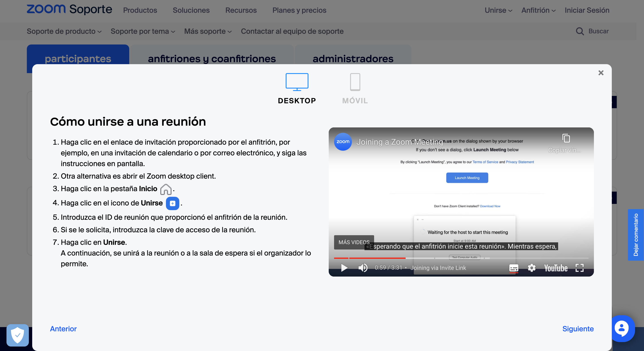Click MÁS VIDEOS button on player

coord(354,242)
